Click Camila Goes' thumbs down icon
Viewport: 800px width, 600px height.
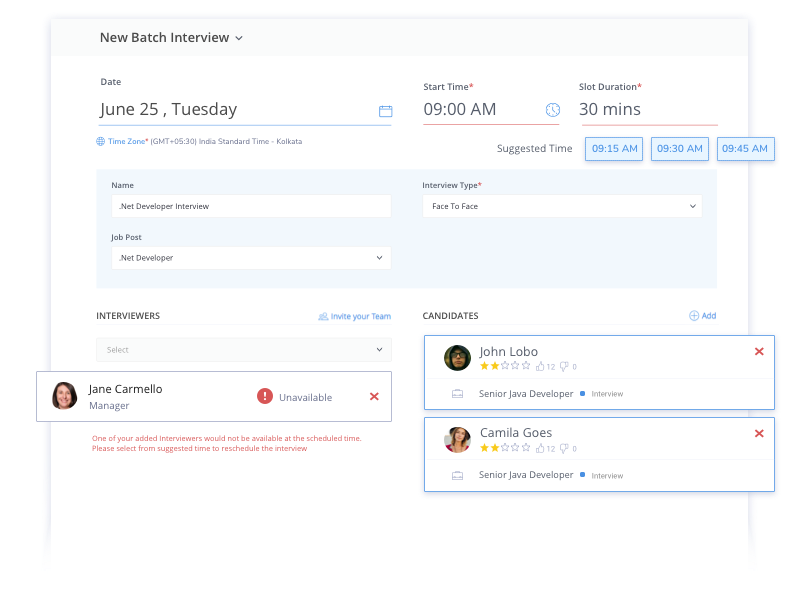click(x=563, y=448)
